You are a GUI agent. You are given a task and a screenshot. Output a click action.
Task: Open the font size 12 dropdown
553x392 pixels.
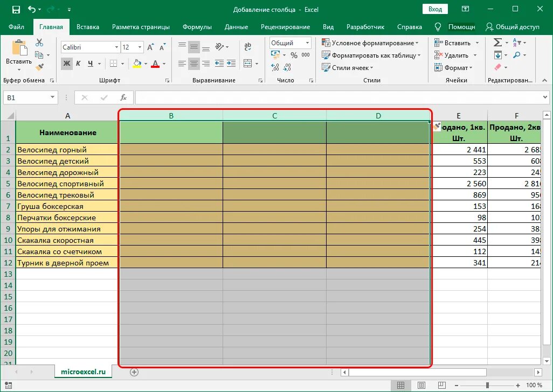140,47
